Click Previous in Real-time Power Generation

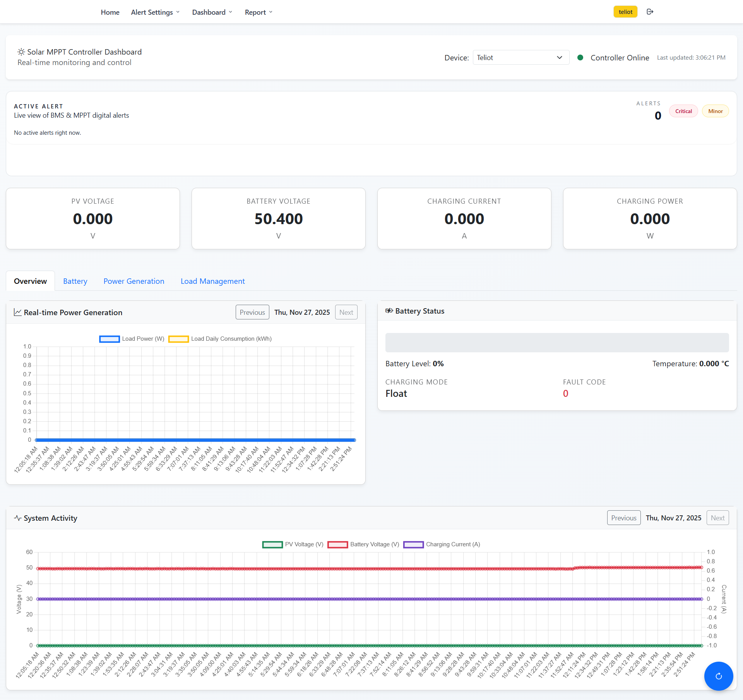pyautogui.click(x=252, y=312)
